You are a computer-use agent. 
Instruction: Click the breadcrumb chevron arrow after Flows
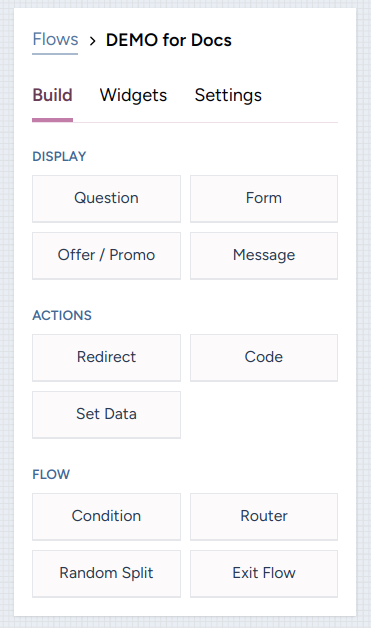93,41
